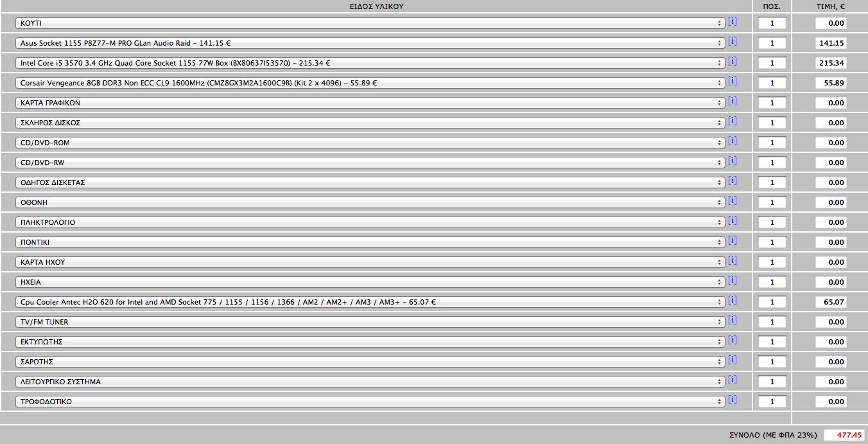The height and width of the screenshot is (444, 868).
Task: Click the quantity field in ΕΚΤΥΠΩΤΗΣ row
Action: click(x=772, y=342)
